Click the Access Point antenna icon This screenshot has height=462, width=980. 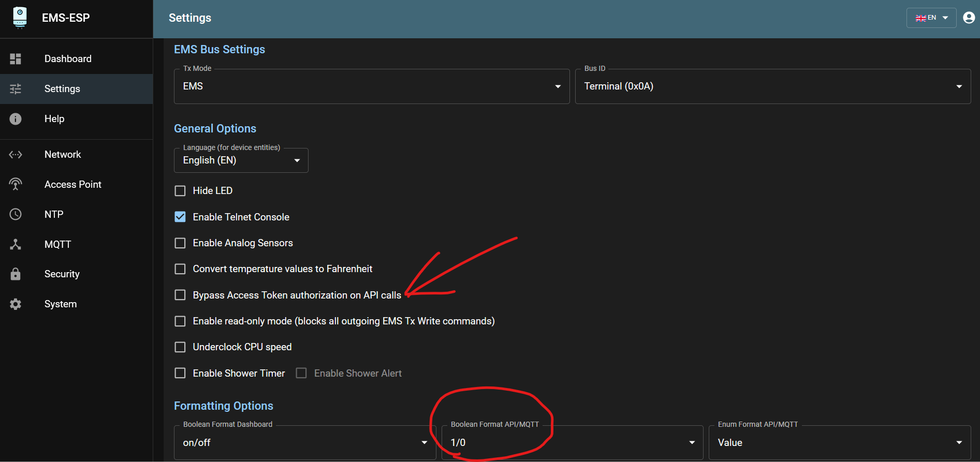pos(16,184)
